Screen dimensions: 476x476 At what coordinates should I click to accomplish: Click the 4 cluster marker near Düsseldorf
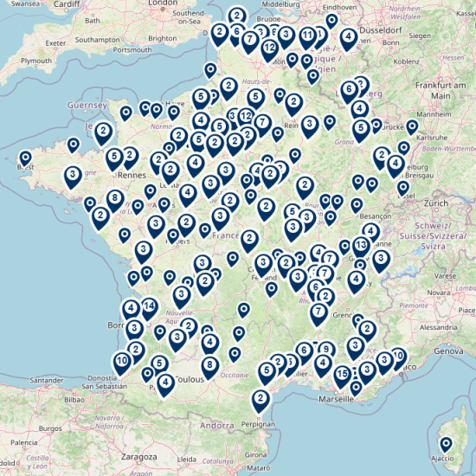[348, 39]
